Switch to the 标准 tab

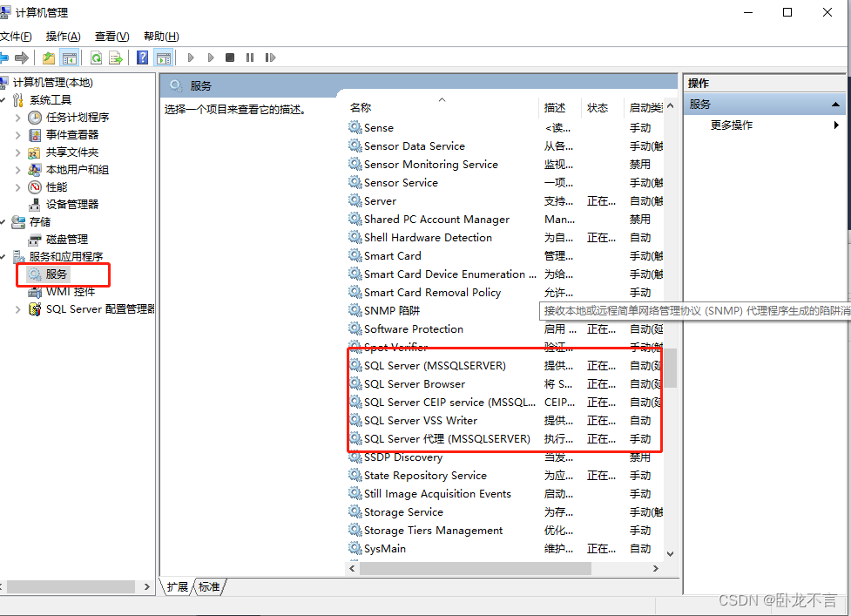click(x=210, y=586)
